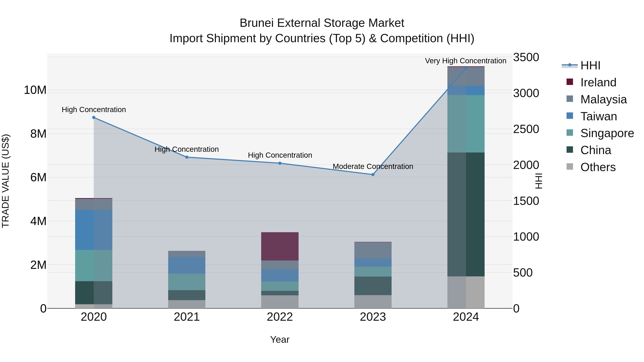Viewport: 644px width, 362px height.
Task: Click the Taiwan blue legend swatch
Action: (570, 116)
